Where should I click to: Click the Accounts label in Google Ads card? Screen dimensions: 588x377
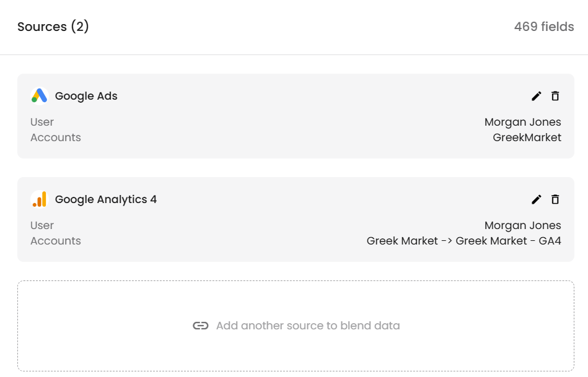tap(56, 137)
